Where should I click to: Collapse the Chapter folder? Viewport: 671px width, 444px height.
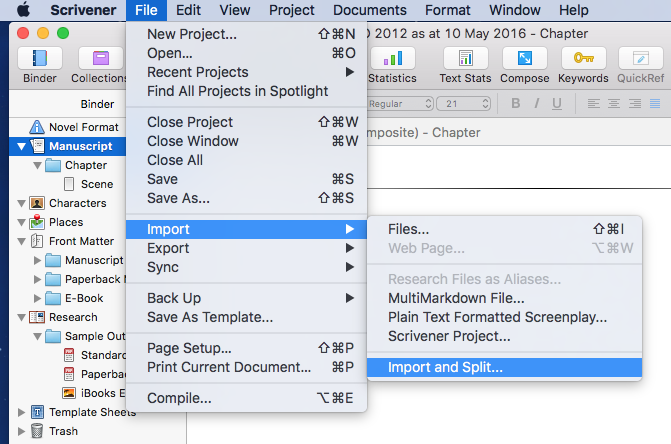point(38,166)
